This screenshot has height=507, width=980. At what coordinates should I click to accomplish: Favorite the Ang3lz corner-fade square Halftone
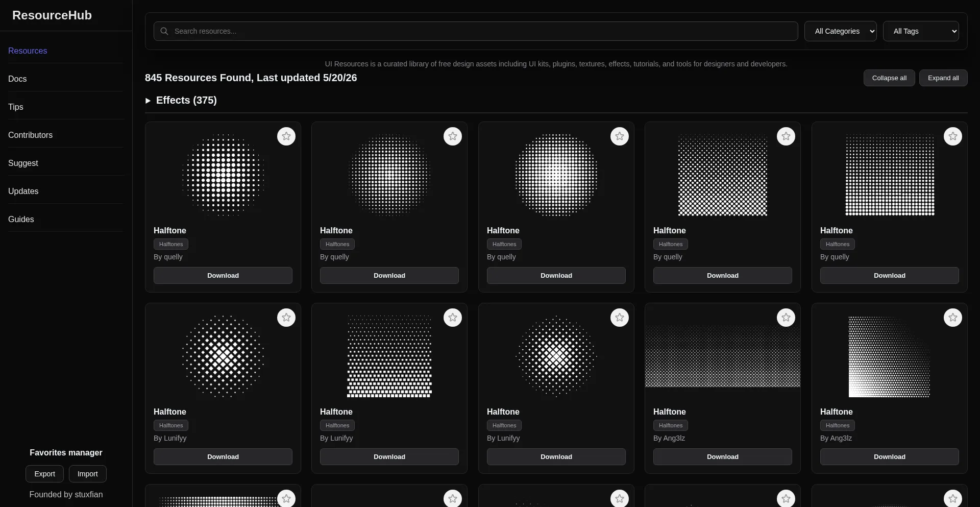pos(953,318)
